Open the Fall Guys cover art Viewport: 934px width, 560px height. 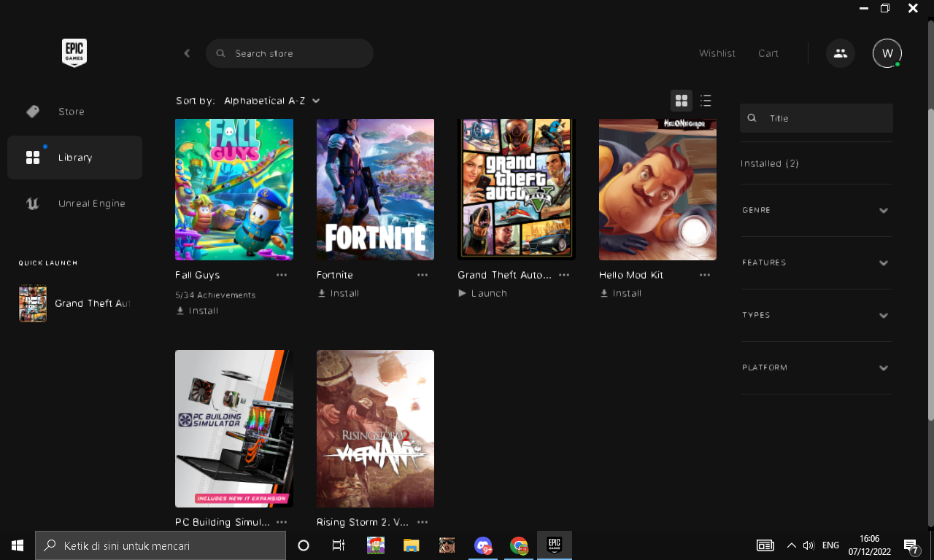point(234,190)
